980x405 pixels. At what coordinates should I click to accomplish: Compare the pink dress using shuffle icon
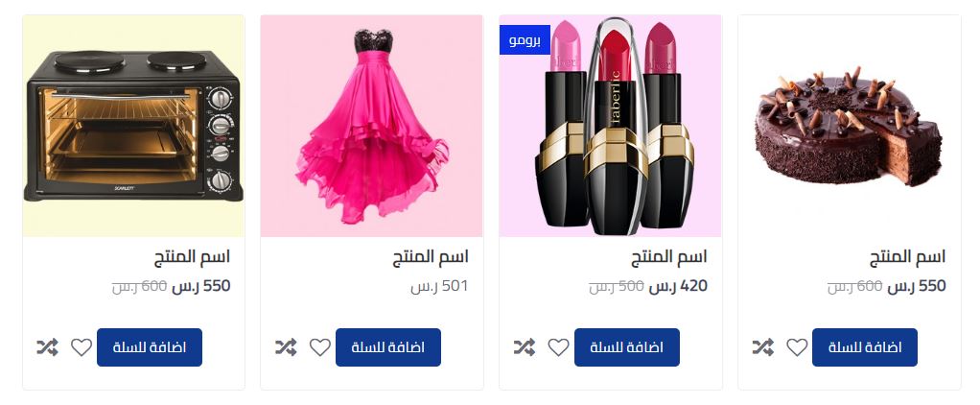click(287, 347)
